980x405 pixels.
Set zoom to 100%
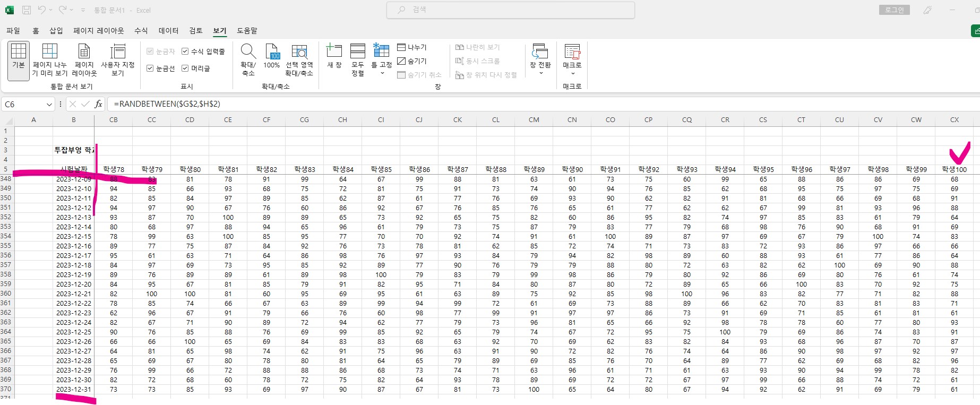(272, 57)
